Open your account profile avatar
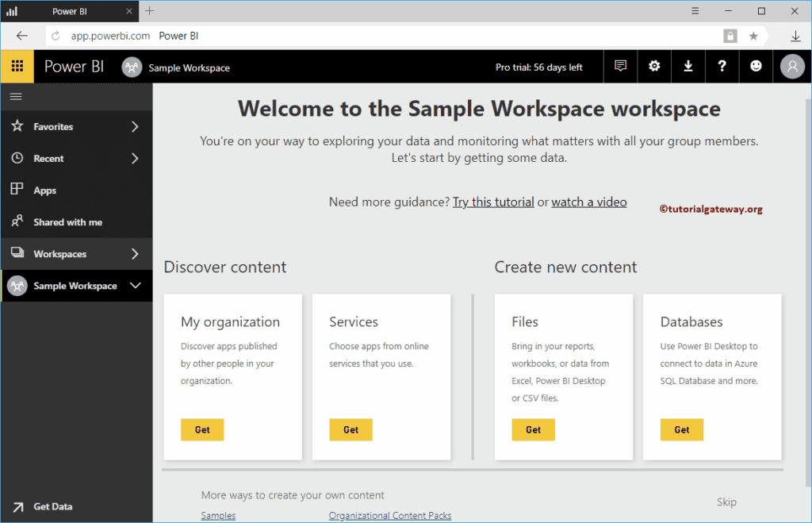 pos(791,66)
